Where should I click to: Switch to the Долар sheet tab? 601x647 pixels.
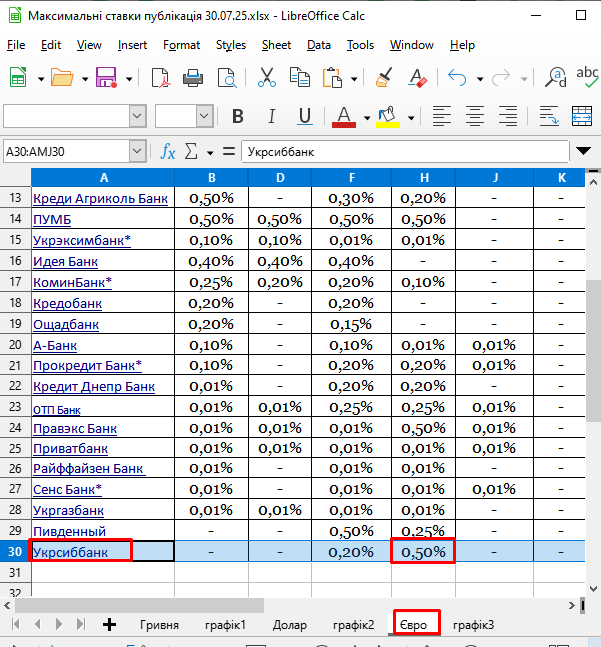coord(290,625)
